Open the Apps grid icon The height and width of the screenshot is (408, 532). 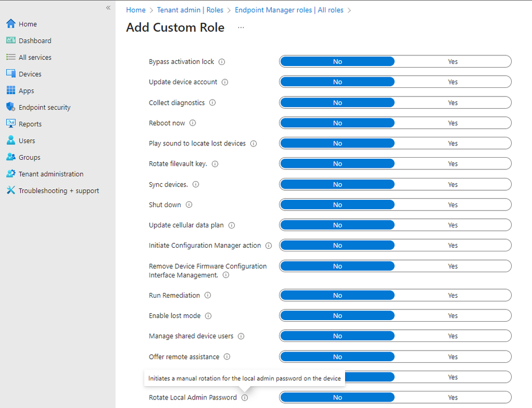tap(11, 91)
